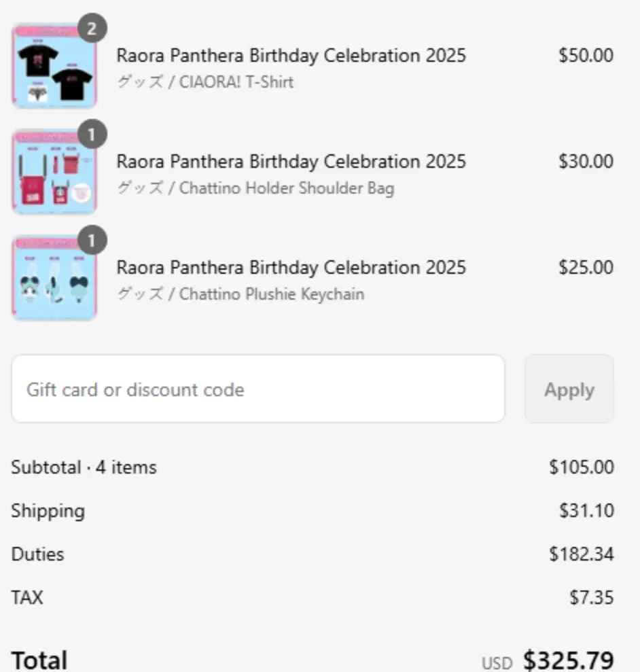Screen dimensions: 640x672
Task: Click the quantity badge on Plushie Keychain
Action: pos(92,241)
